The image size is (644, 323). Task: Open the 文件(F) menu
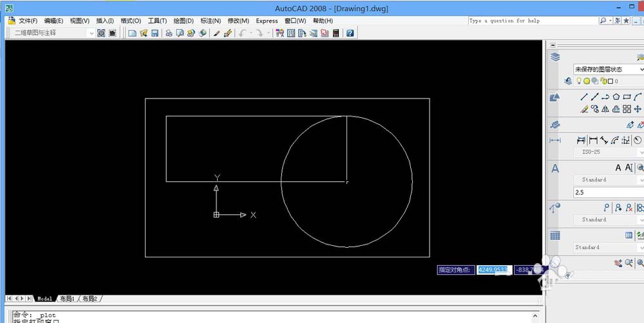pyautogui.click(x=28, y=21)
